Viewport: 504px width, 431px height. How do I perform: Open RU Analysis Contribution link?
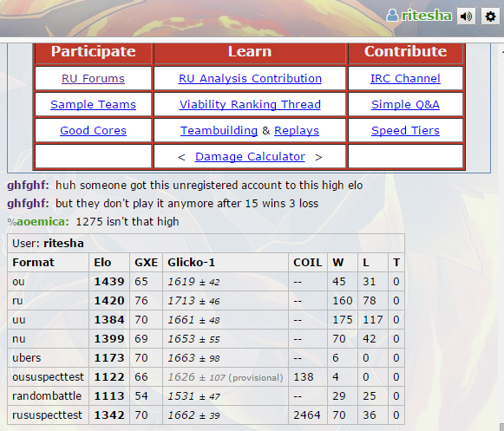coord(250,78)
